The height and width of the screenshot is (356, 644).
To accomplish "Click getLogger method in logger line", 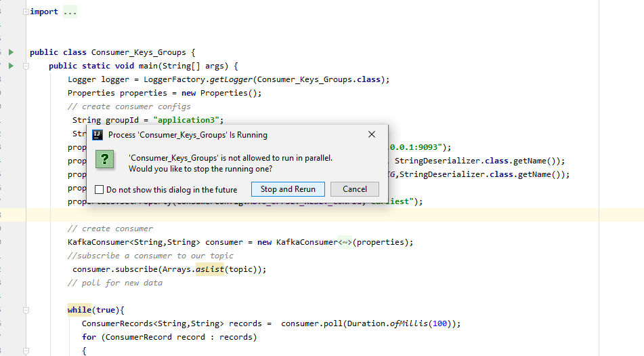I will 231,79.
